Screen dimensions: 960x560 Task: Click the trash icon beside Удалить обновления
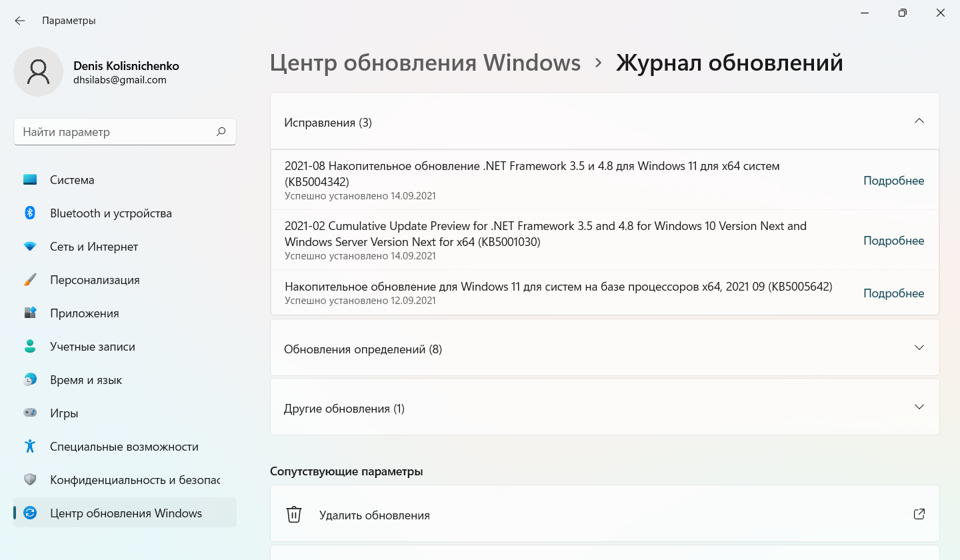[294, 515]
